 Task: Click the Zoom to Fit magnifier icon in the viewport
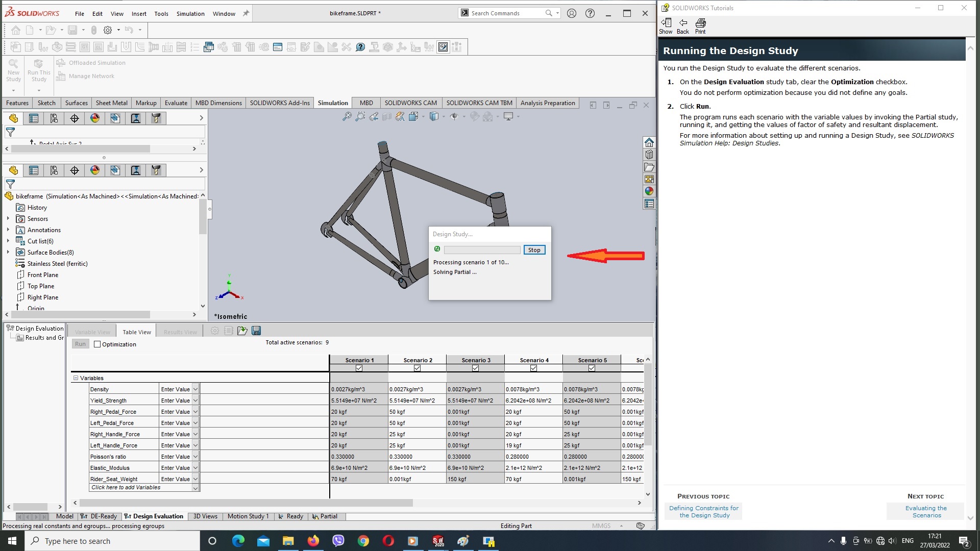click(x=347, y=117)
